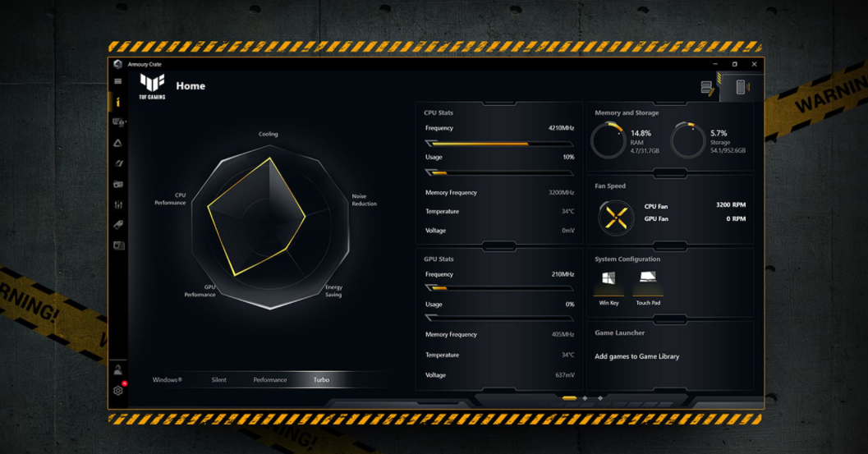Click the Memory and Storage heading
The height and width of the screenshot is (454, 868).
627,113
